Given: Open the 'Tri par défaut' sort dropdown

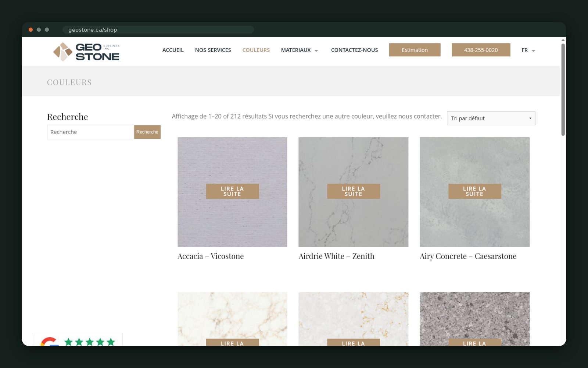Looking at the screenshot, I should point(491,118).
